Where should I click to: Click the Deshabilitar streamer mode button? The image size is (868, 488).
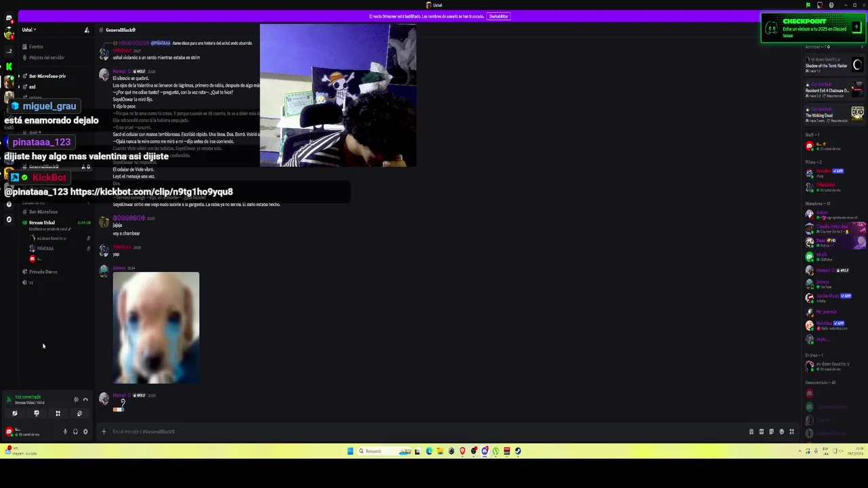pos(498,16)
